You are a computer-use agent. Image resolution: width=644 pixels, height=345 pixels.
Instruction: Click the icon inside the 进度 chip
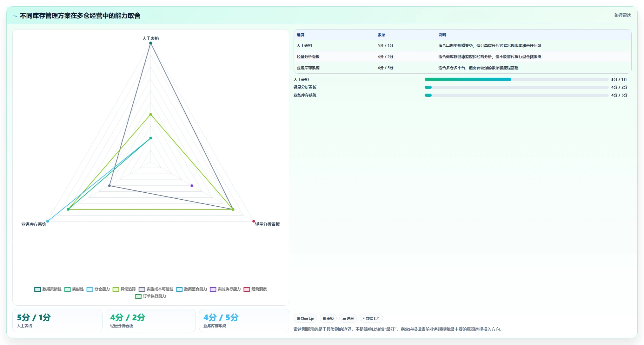click(344, 318)
